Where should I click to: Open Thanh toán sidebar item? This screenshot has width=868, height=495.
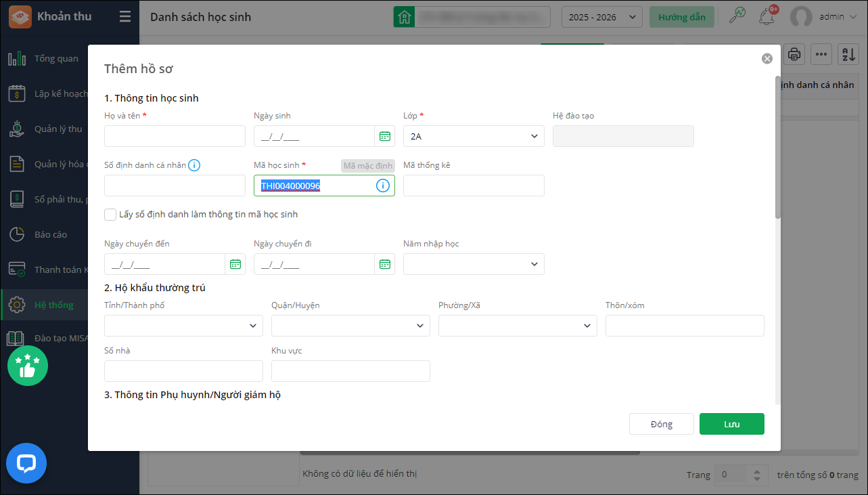coord(61,270)
